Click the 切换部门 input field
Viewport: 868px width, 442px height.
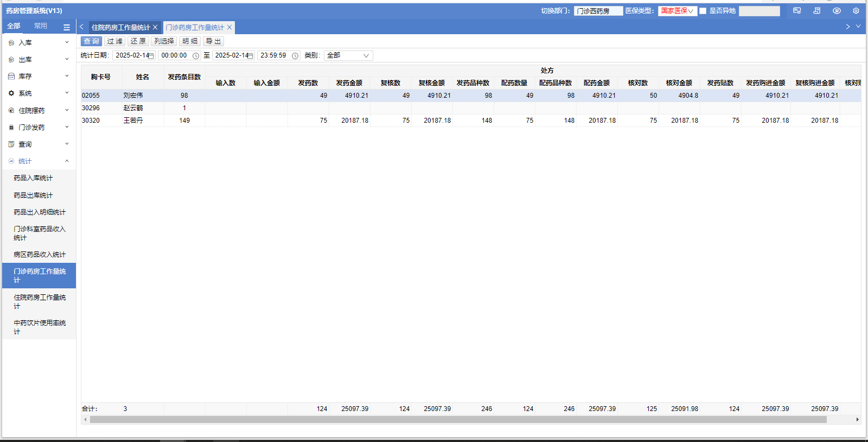point(598,11)
